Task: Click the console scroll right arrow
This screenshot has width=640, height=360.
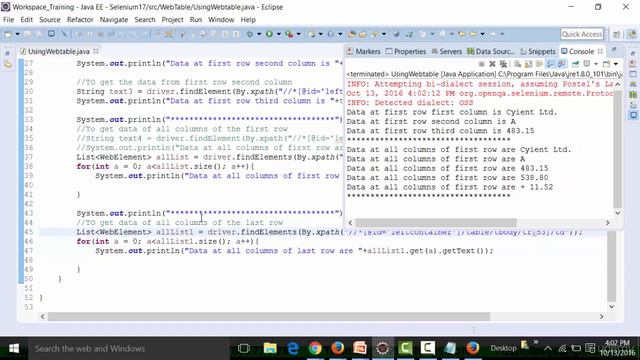Action: coord(608,223)
